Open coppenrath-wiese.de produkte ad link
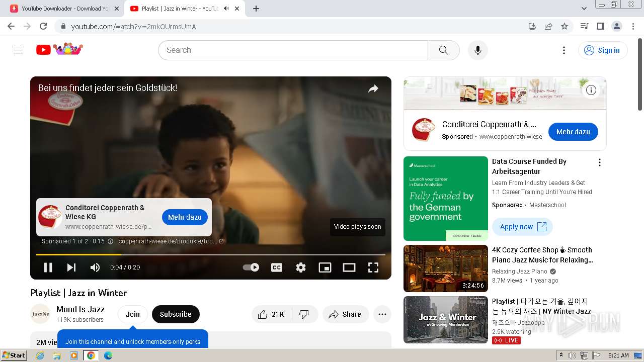644x362 pixels. [x=171, y=241]
